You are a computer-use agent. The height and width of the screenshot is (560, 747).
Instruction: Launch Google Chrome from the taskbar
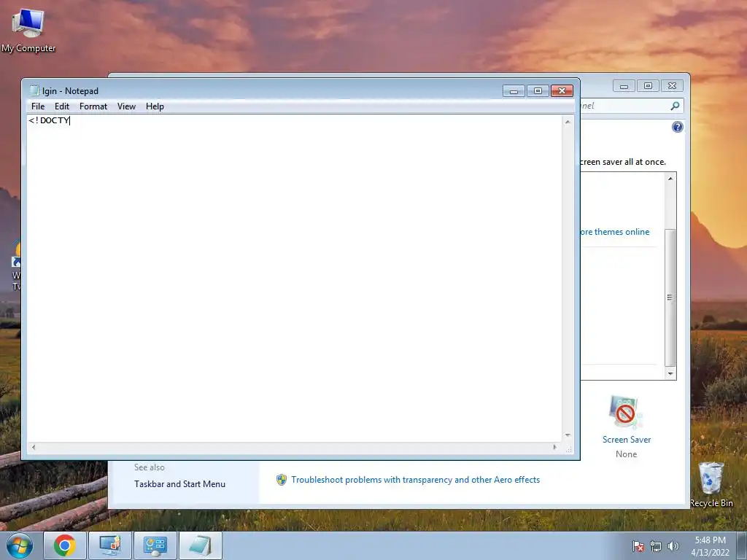65,545
